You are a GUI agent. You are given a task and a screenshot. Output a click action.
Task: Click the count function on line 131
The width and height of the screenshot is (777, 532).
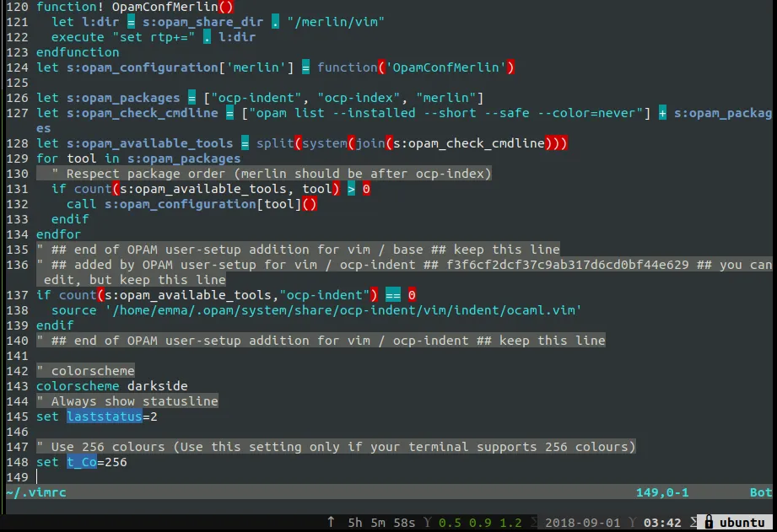click(x=93, y=189)
